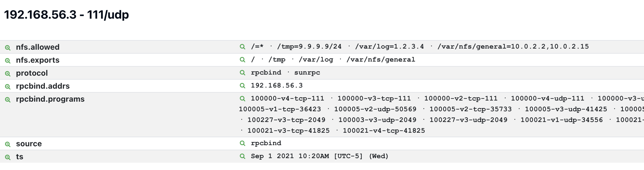
Task: Click the search icon before the 192.168.56.3 value
Action: 242,86
